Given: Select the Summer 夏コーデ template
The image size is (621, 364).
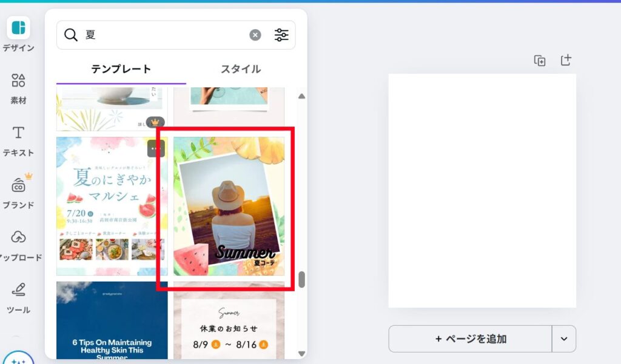Looking at the screenshot, I should [229, 206].
